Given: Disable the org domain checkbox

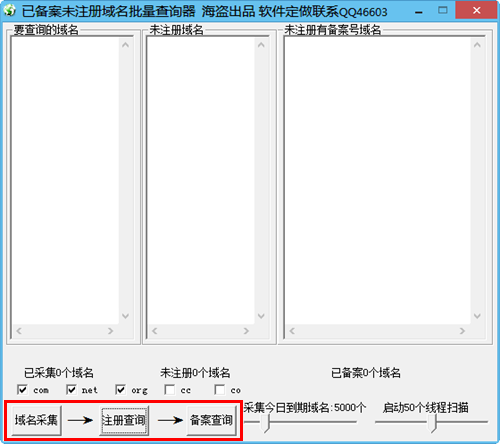Looking at the screenshot, I should click(x=120, y=389).
